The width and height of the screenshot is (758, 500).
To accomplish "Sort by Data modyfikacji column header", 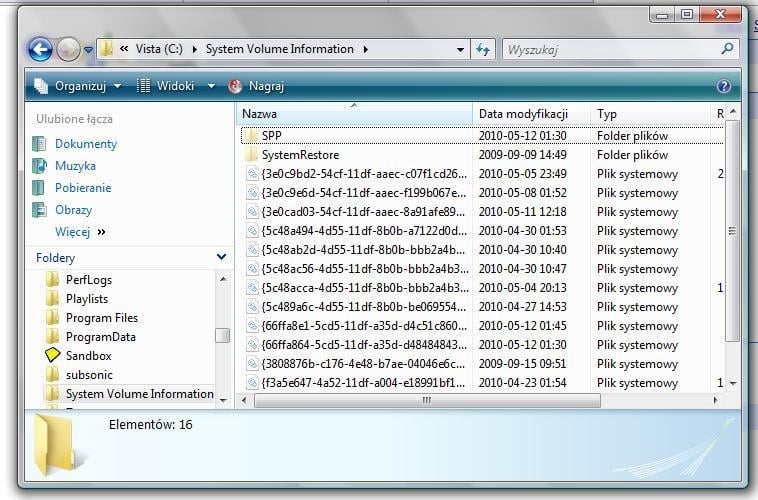I will point(523,114).
